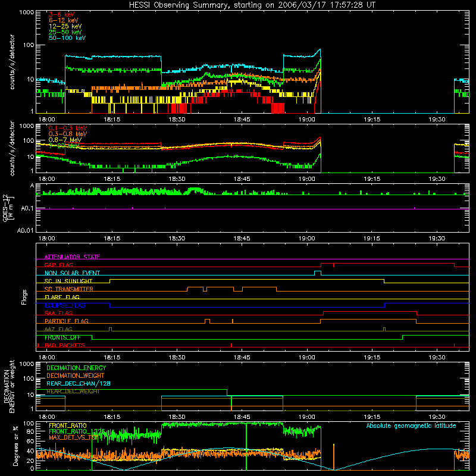476x476 pixels.
Task: Click the MAX_DET_VS_TOT legend label
Action: tap(73, 437)
